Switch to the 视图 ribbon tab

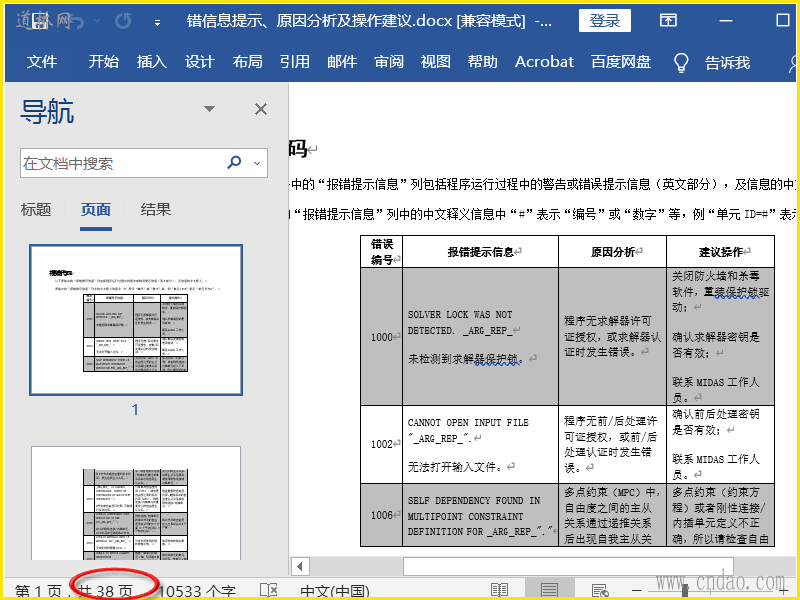(435, 62)
